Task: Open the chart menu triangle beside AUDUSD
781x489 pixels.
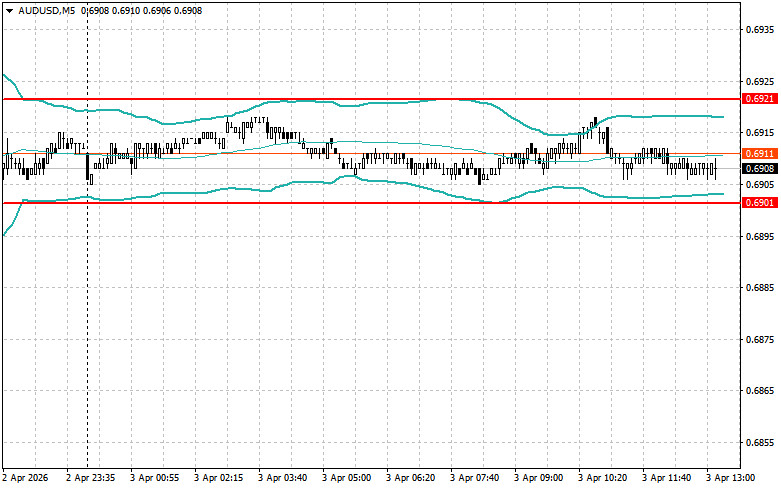Action: (x=9, y=10)
